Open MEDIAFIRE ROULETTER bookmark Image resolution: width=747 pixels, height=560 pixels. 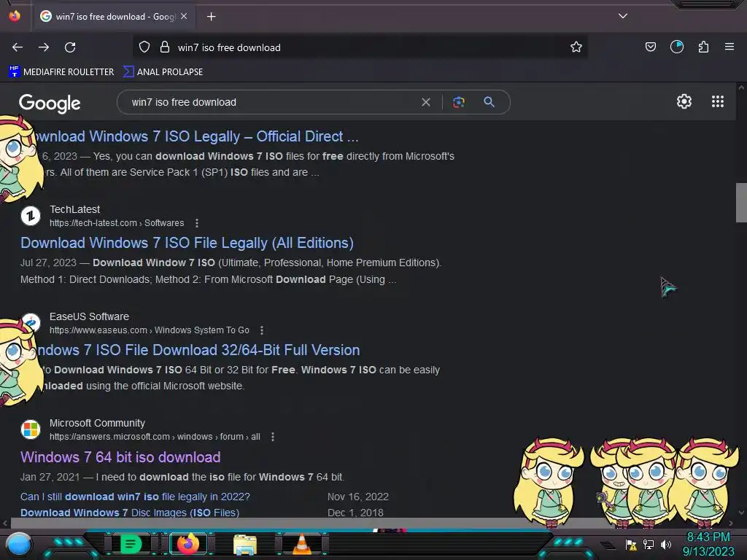click(61, 72)
